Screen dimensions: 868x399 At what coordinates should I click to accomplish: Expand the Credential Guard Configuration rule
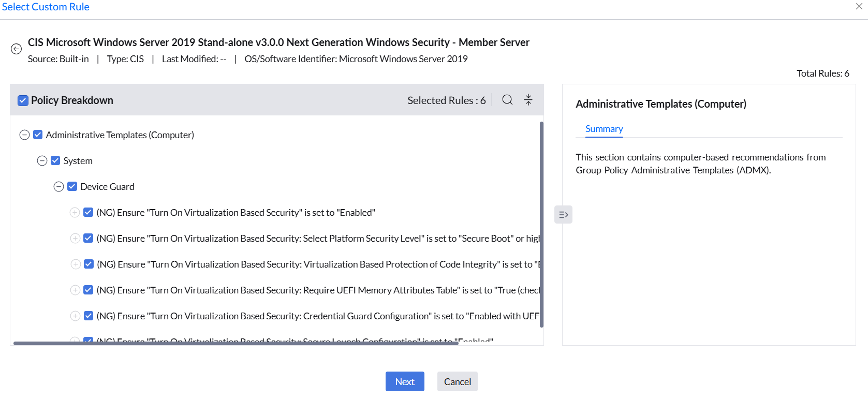pyautogui.click(x=75, y=316)
